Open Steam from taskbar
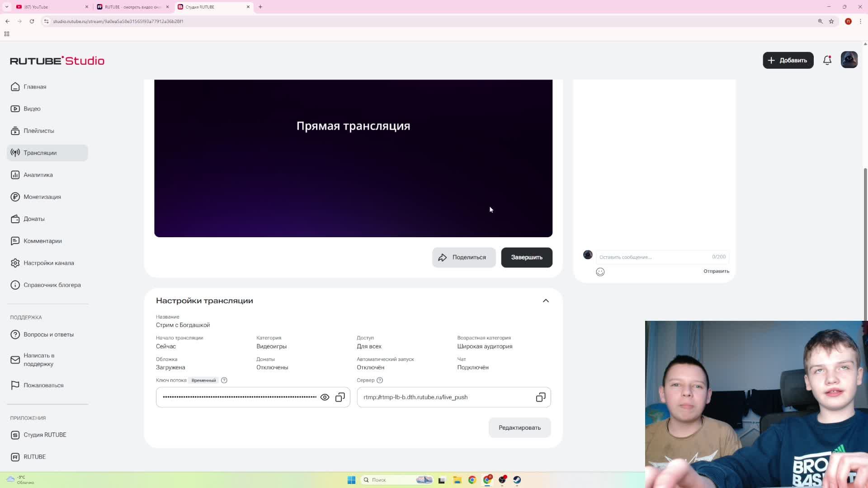The width and height of the screenshot is (868, 488). tap(517, 480)
